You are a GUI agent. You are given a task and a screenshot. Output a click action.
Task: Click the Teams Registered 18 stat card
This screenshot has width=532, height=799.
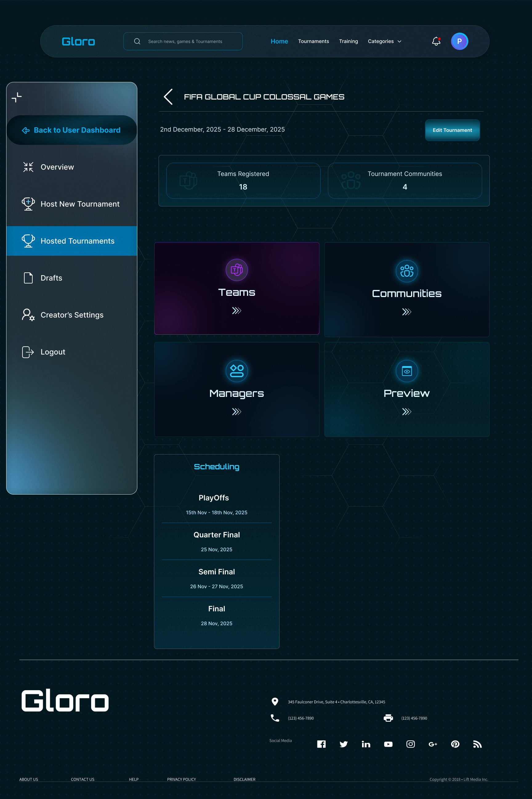(x=243, y=181)
